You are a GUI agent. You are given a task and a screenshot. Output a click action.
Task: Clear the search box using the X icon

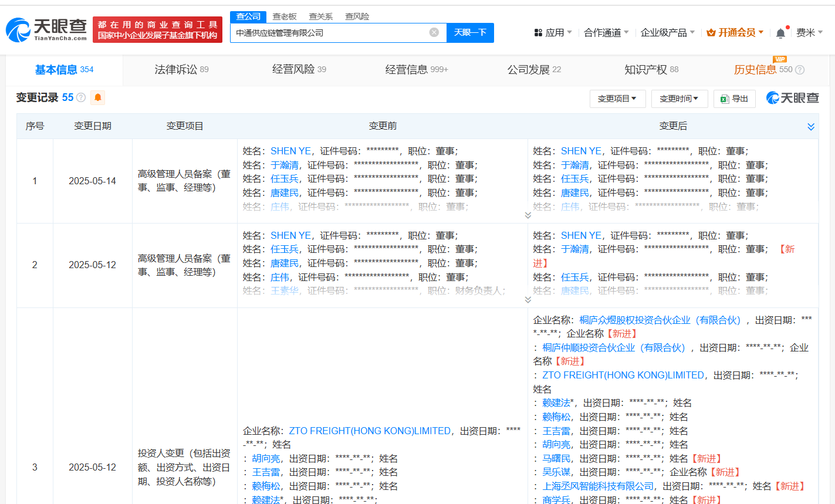[433, 32]
